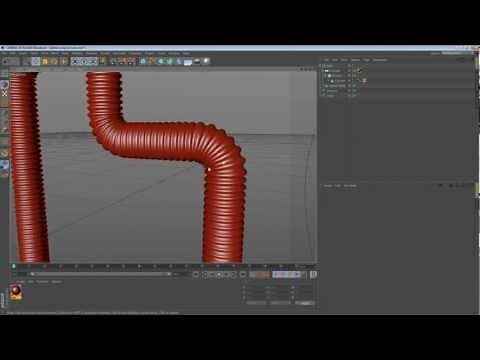Viewport: 480px width, 360px height.
Task: Click the Undo icon in the top toolbar
Action: (6, 61)
